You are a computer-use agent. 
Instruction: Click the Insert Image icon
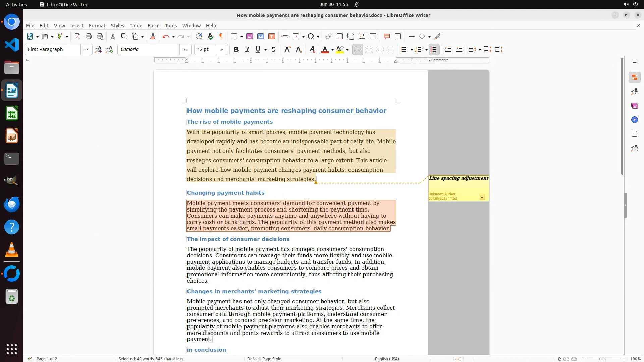coord(250,36)
